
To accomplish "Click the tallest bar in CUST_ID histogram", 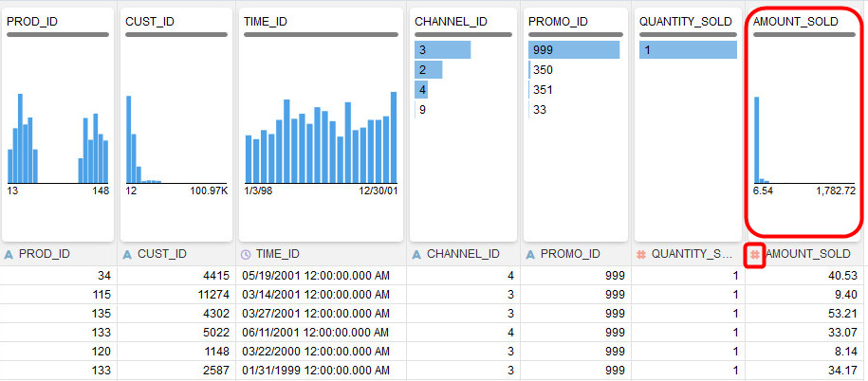I will [128, 139].
